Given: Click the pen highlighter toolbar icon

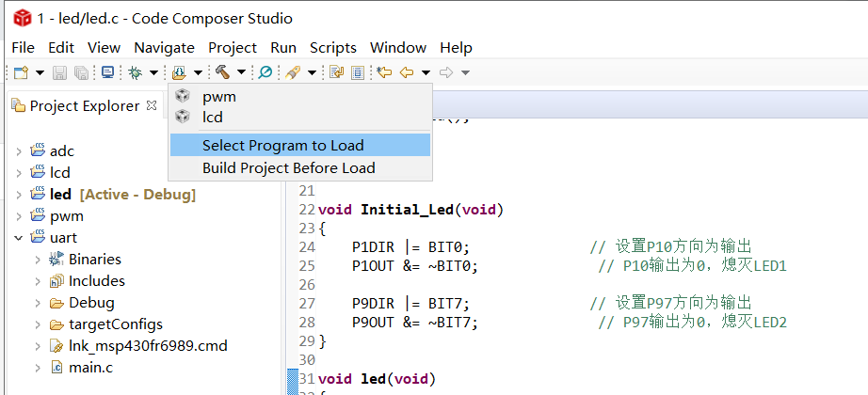Looking at the screenshot, I should (292, 72).
